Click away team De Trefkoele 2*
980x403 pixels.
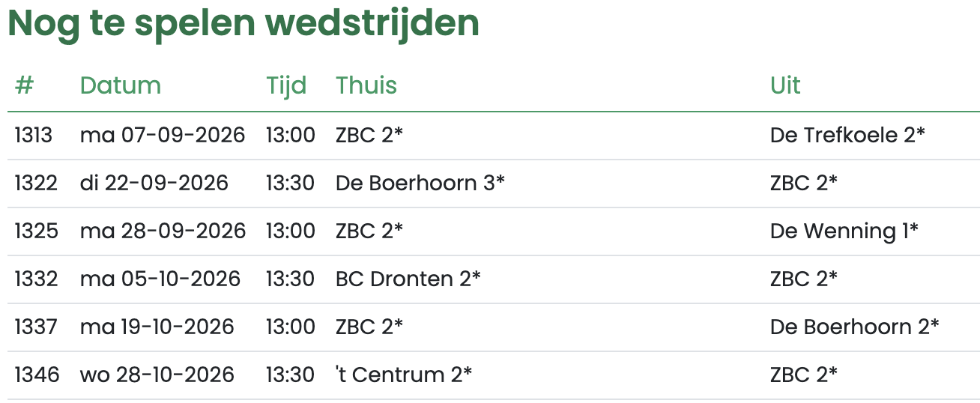pyautogui.click(x=847, y=135)
